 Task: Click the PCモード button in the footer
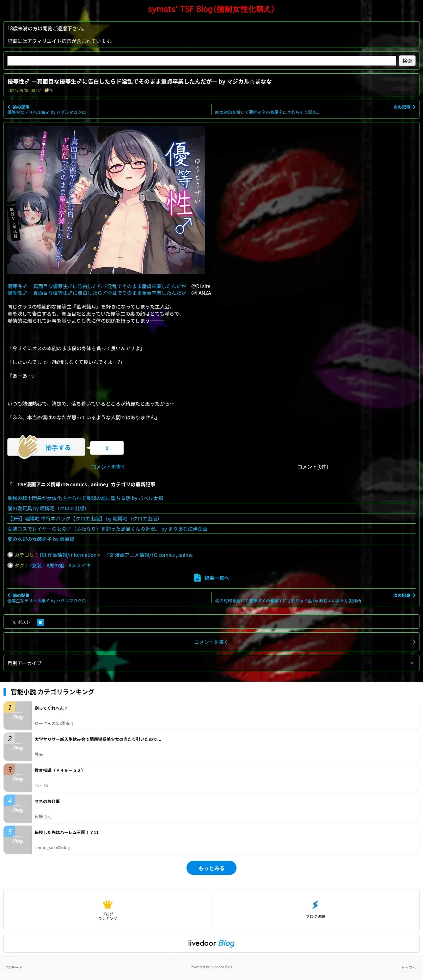(x=14, y=967)
